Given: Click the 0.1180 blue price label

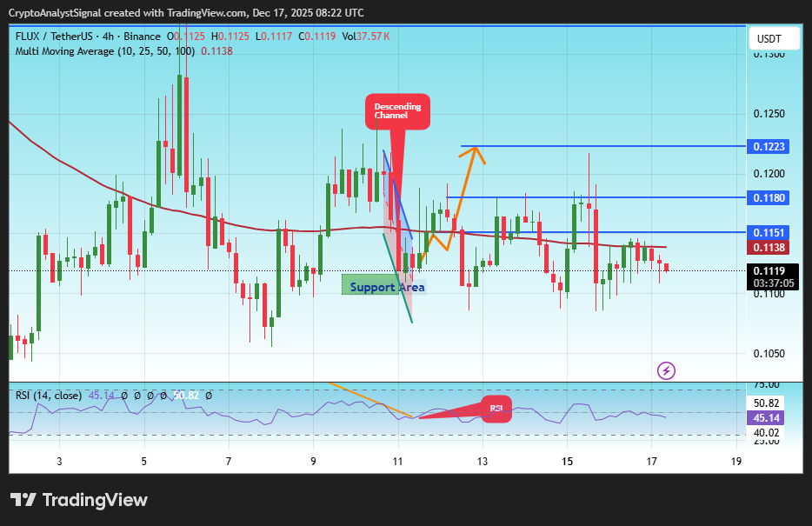Looking at the screenshot, I should point(769,198).
